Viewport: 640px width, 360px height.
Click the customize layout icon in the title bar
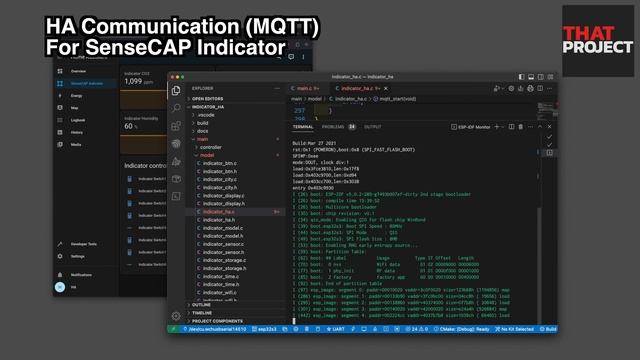click(x=550, y=77)
